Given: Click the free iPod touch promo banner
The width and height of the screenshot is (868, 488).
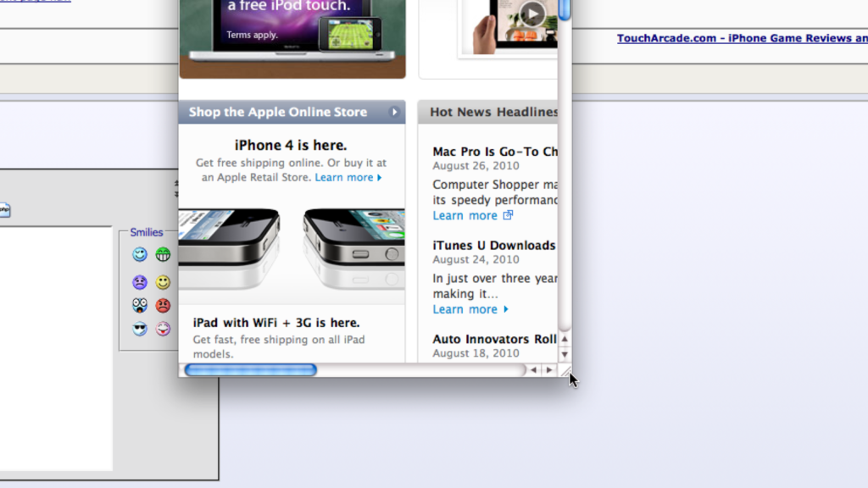Looking at the screenshot, I should pos(292,39).
